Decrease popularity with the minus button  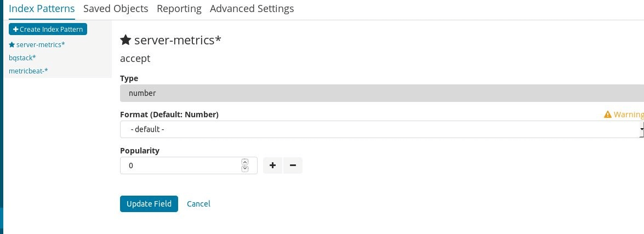tap(293, 165)
